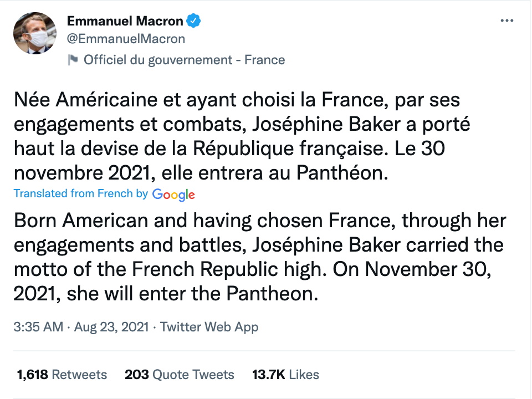
Task: Select the original French tweet text
Action: (x=242, y=136)
